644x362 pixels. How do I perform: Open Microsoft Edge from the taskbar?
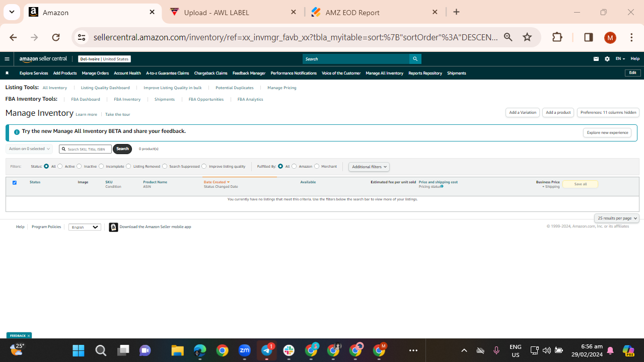point(200,350)
